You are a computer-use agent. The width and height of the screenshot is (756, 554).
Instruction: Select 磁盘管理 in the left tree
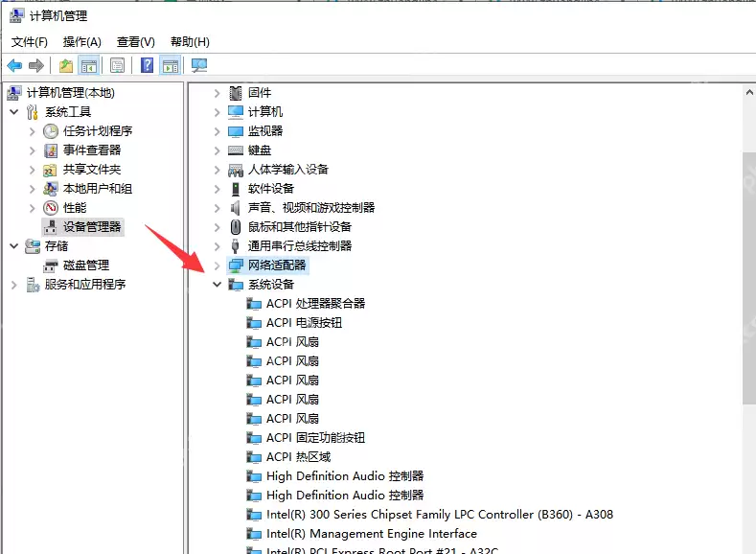[86, 265]
